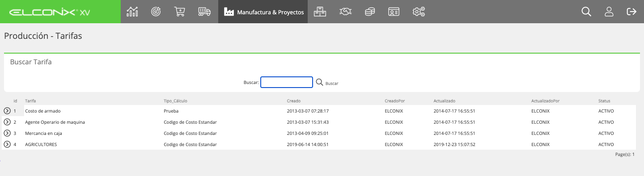This screenshot has height=176, width=644.
Task: Click the Buscar search button
Action: click(x=327, y=83)
